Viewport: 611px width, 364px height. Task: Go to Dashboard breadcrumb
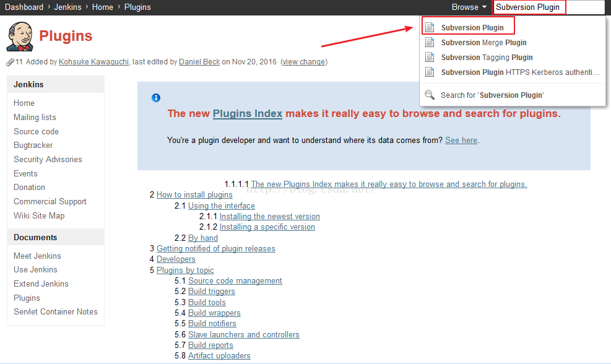pyautogui.click(x=24, y=7)
